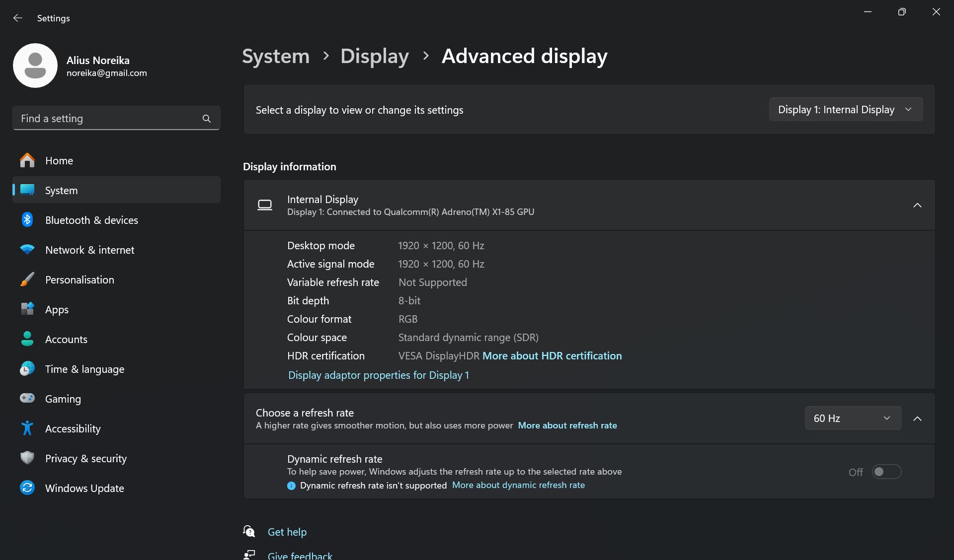This screenshot has height=560, width=954.
Task: Open the Apps settings page
Action: tap(57, 310)
